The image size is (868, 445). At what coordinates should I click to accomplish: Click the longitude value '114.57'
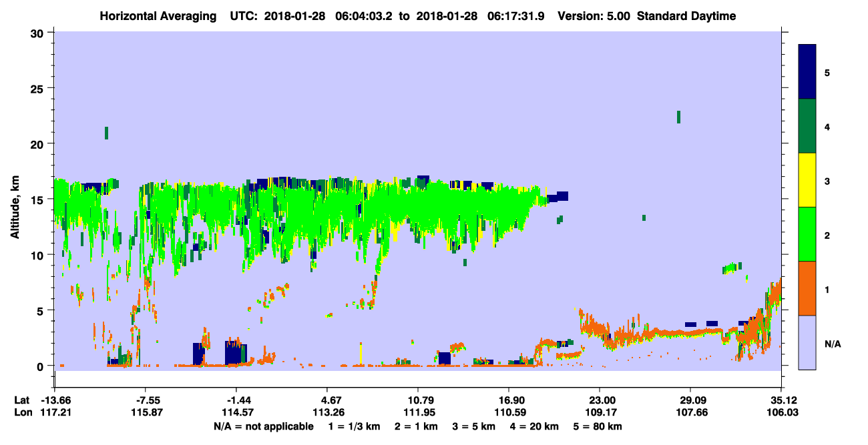236,412
